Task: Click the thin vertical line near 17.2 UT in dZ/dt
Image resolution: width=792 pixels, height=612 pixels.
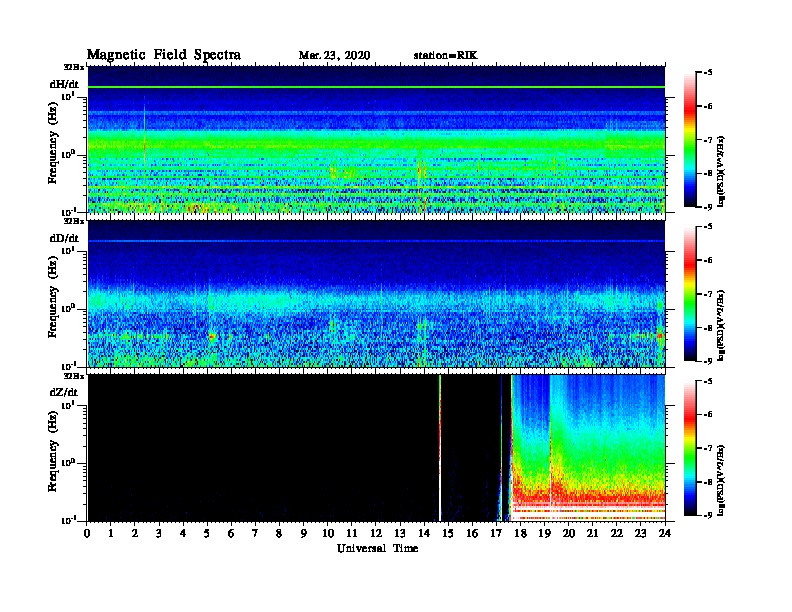Action: pyautogui.click(x=501, y=448)
